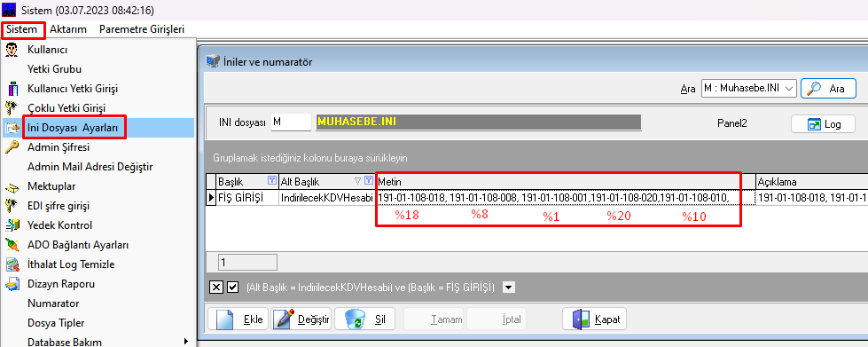Click the İniler ve numaratör window icon
Screen dimensions: 868x347
point(212,61)
